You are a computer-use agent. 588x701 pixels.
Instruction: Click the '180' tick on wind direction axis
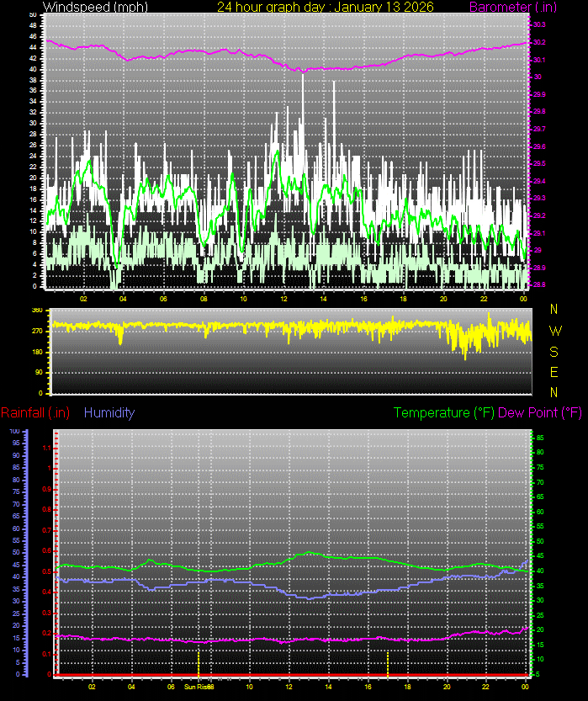pyautogui.click(x=37, y=352)
